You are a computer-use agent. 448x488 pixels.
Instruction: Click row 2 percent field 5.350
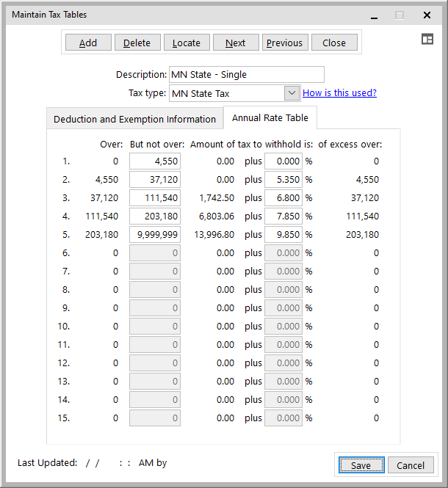pos(283,180)
